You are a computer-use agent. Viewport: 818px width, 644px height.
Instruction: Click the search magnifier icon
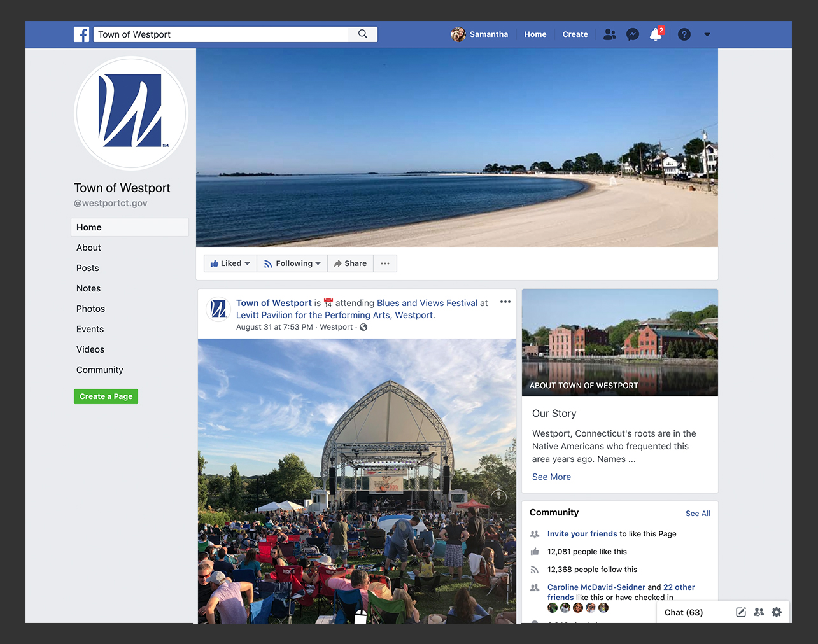[363, 34]
